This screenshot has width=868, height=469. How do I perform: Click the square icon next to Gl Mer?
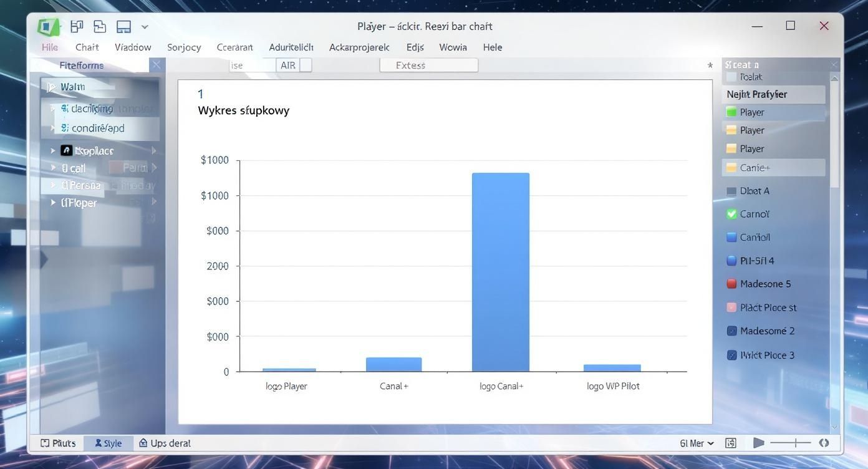tap(731, 443)
